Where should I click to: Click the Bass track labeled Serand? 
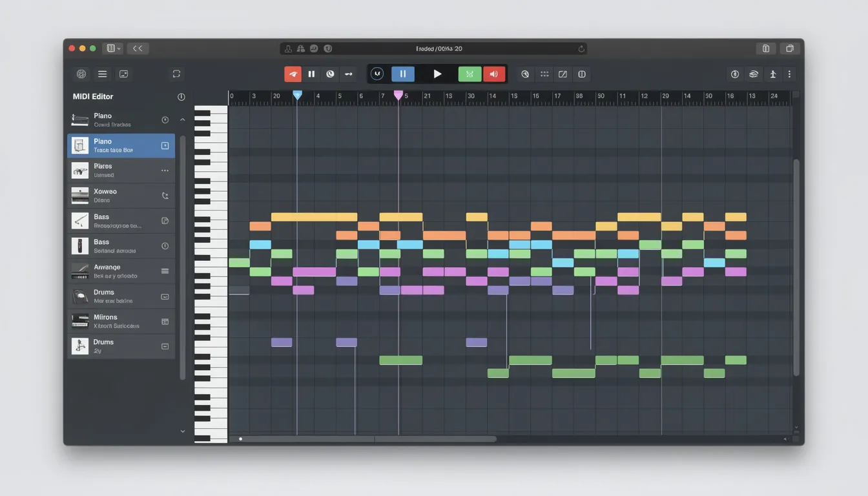(x=121, y=245)
